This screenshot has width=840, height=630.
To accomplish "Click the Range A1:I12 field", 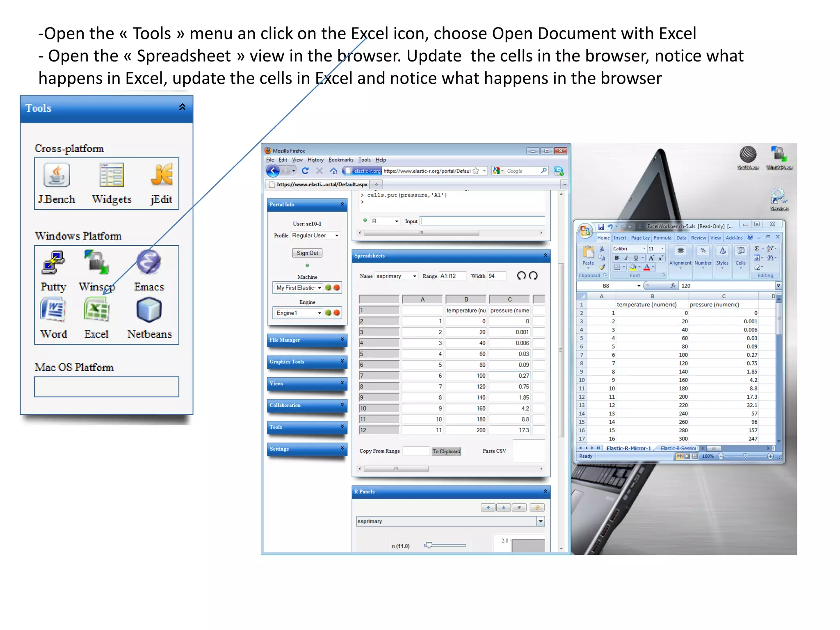I will point(453,276).
